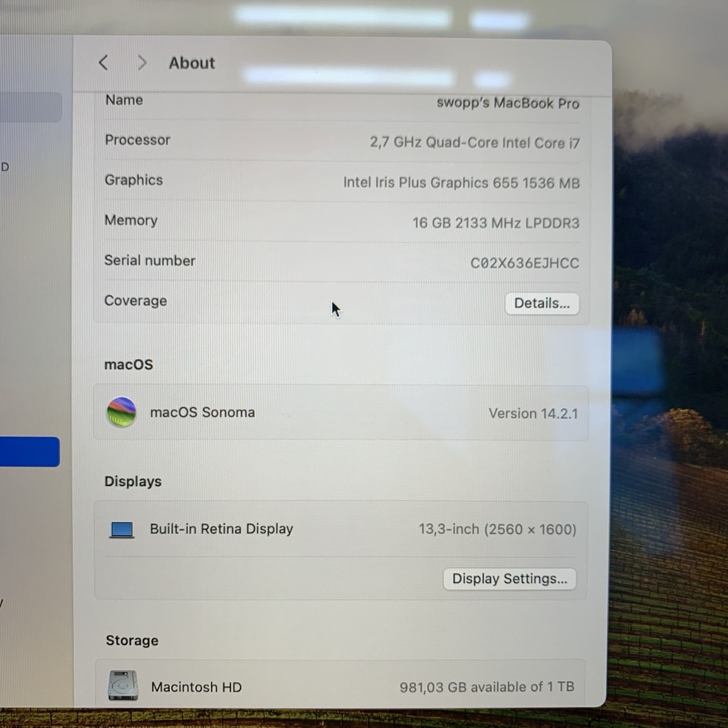
Task: Click the Intel Iris Plus Graphics value
Action: [461, 183]
